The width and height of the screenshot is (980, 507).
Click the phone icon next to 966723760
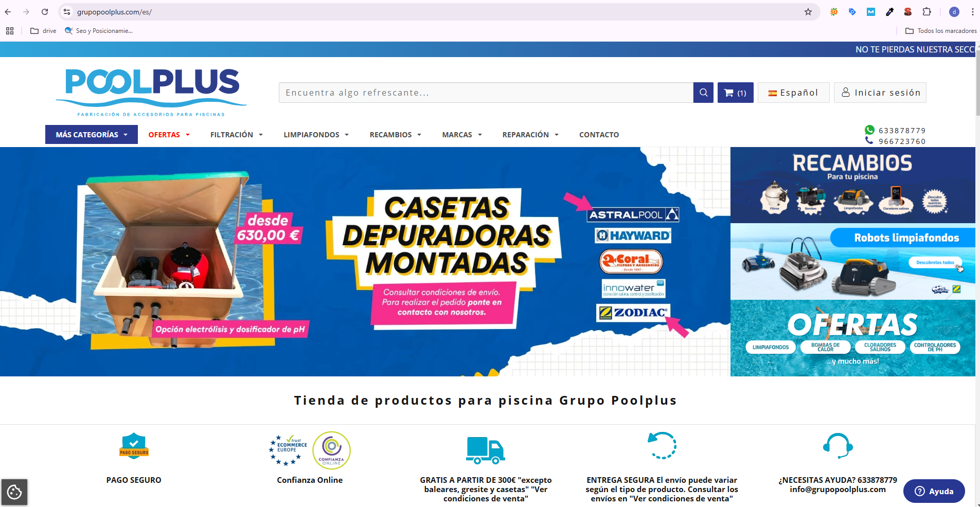click(869, 140)
